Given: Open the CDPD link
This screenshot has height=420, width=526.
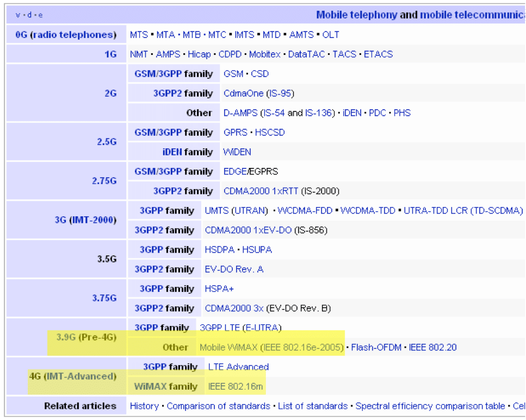Looking at the screenshot, I should click(x=230, y=54).
